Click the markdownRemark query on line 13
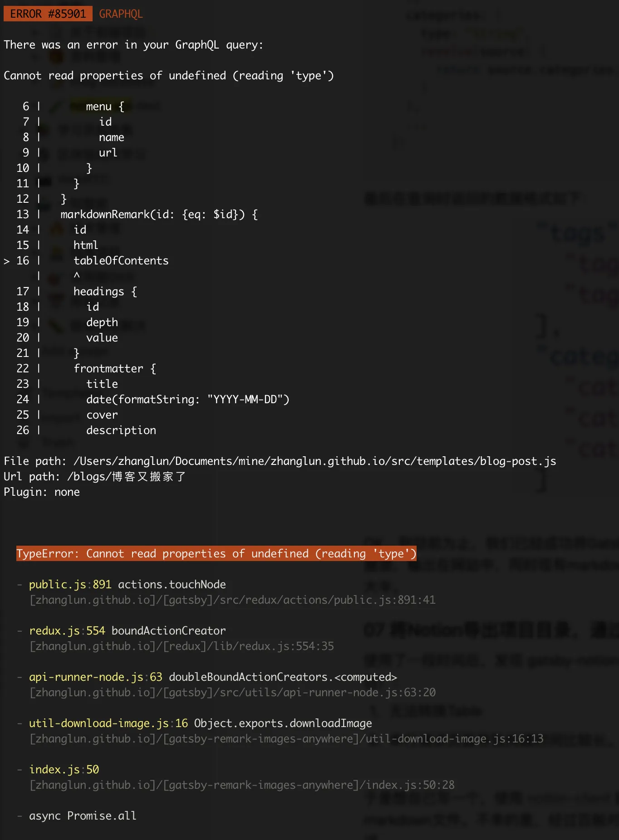Screen dimensions: 619x840 (159, 215)
